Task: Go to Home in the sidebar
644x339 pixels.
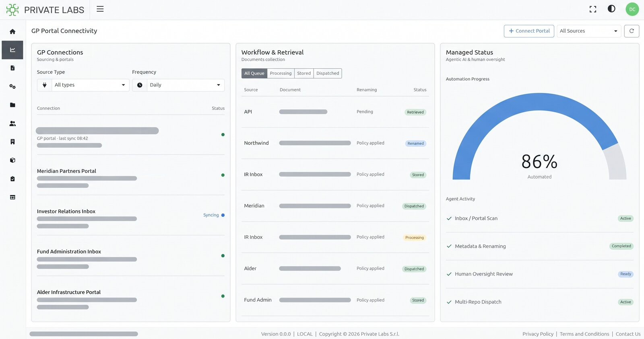Action: tap(12, 31)
